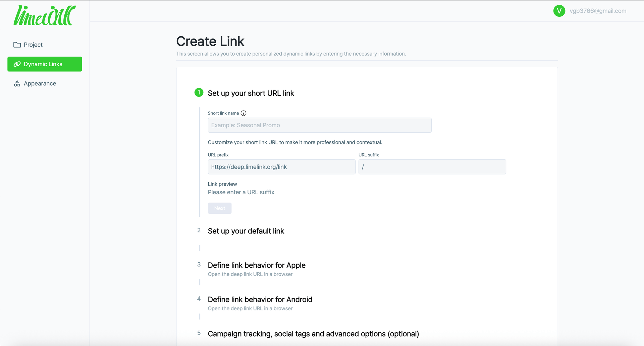Click the green step 1 circle
The height and width of the screenshot is (346, 644).
[199, 93]
